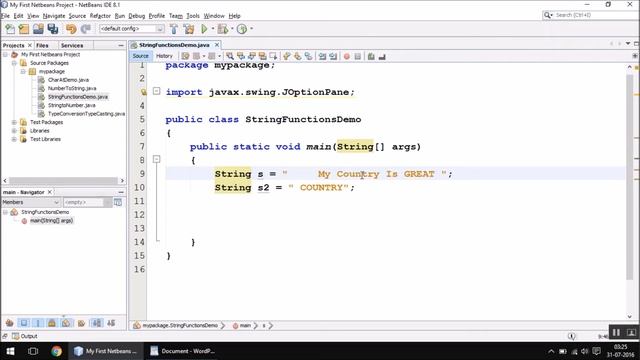Click the Next Bookmark editor icon
The image size is (640, 360).
click(x=298, y=56)
